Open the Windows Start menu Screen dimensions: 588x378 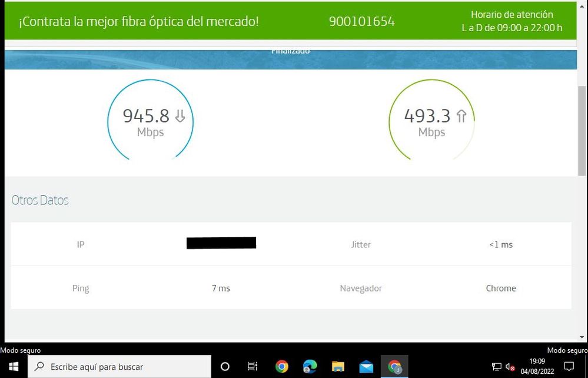click(13, 366)
